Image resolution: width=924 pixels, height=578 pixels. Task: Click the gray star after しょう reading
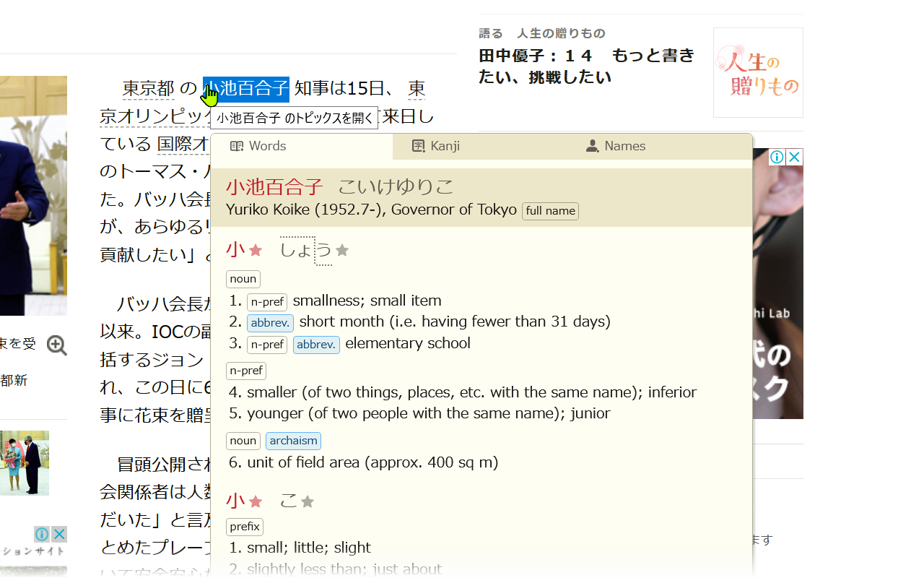(342, 250)
